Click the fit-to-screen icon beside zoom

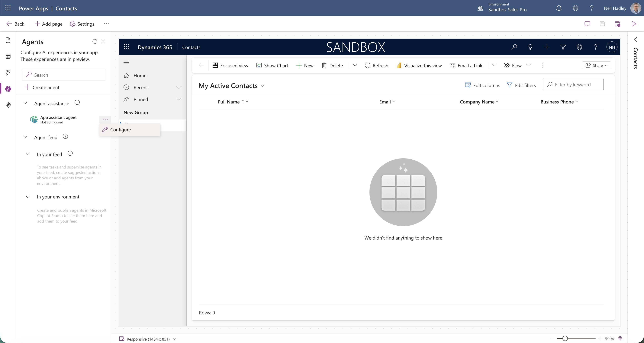[620, 338]
